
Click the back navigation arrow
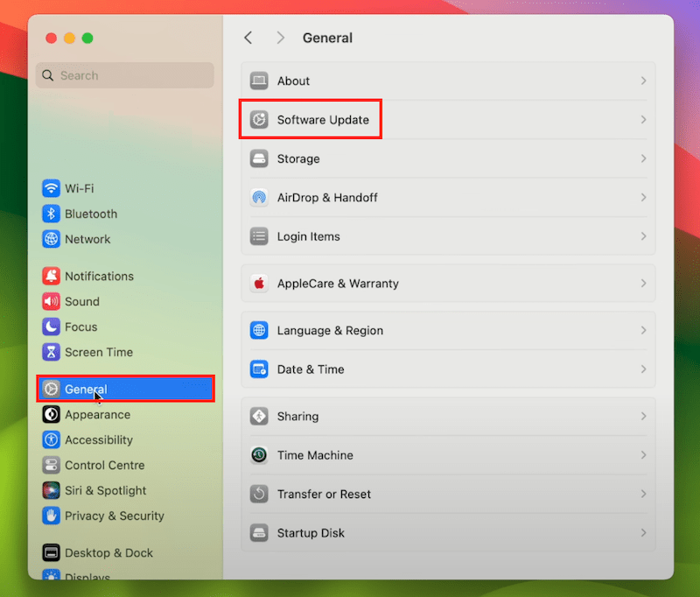[x=248, y=38]
